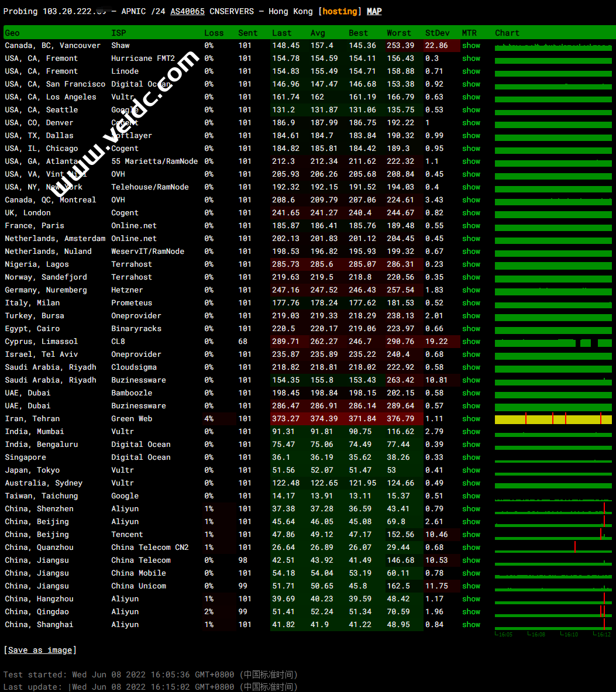Viewport: 616px width, 692px height.
Task: Click the Turkey, Bursa geo cell
Action: tap(35, 316)
